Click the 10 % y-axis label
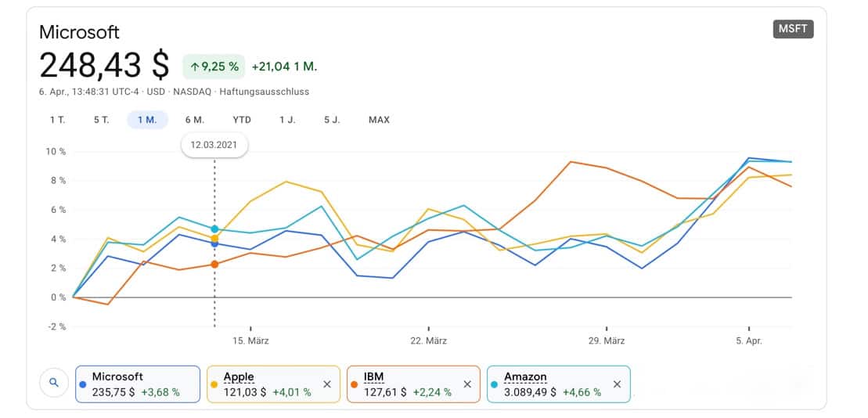Screen dimensions: 868x418 pos(55,151)
